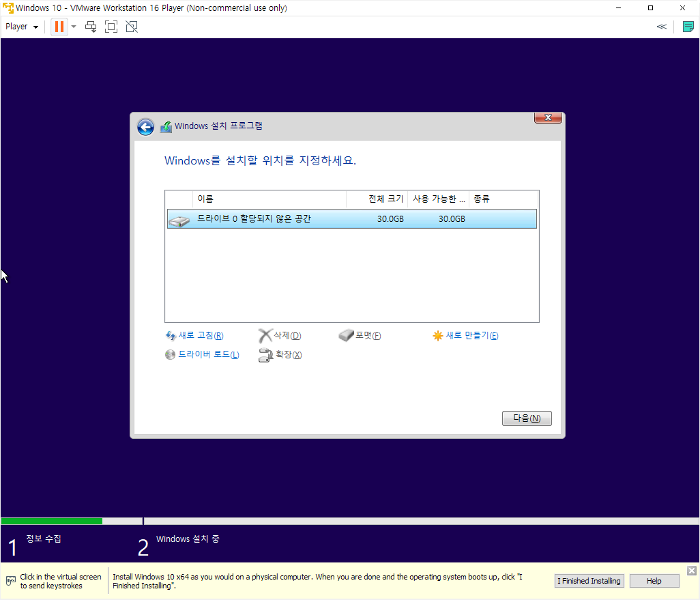Screen dimensions: 700x600
Task: Click the Windows setup program icon
Action: click(x=166, y=127)
